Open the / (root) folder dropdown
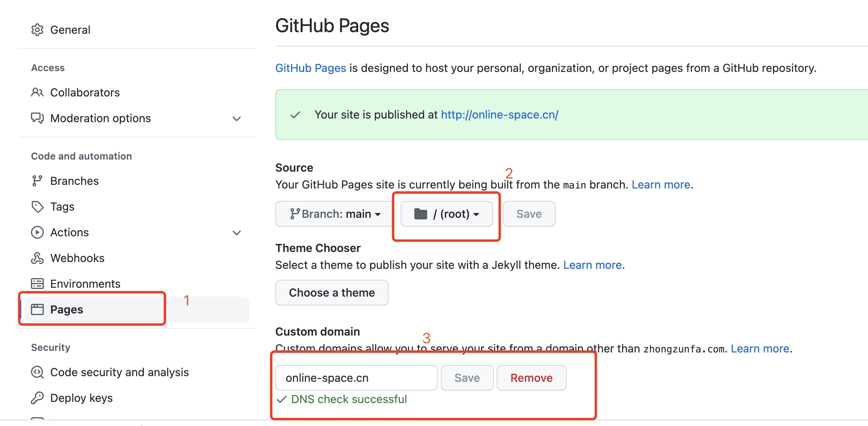 (446, 214)
